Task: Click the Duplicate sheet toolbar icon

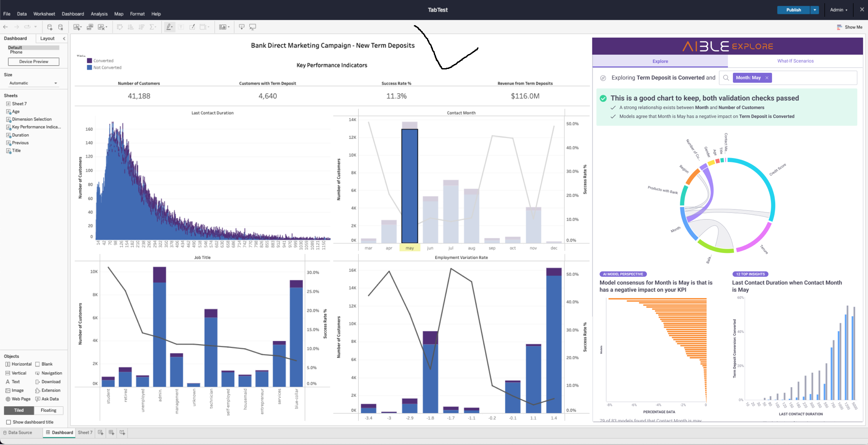Action: (90, 27)
